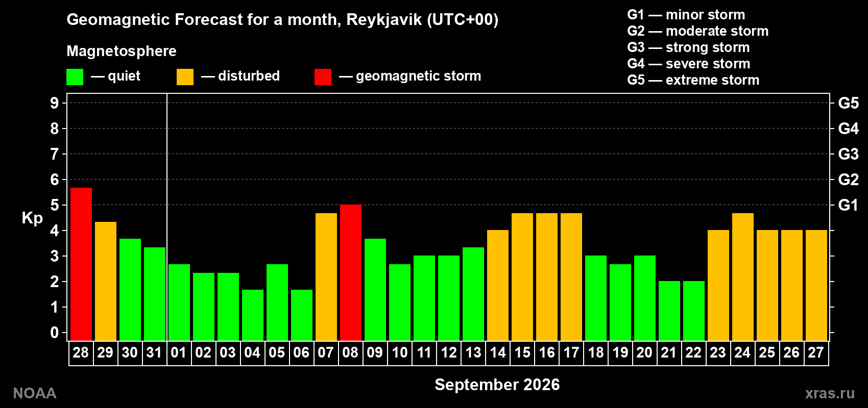Click the red geomagnetic storm legend swatch
868x408 pixels.
click(323, 77)
